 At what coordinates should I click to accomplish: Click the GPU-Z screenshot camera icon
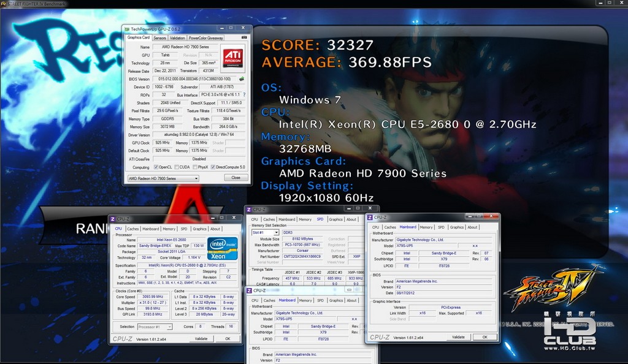(x=244, y=37)
